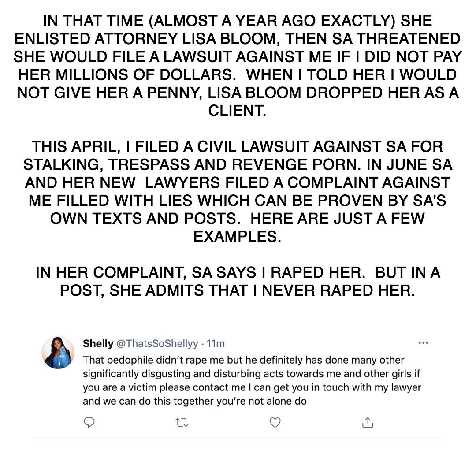The height and width of the screenshot is (476, 476).
Task: Click the tweet's last line ending "not alone do"
Action: (194, 402)
